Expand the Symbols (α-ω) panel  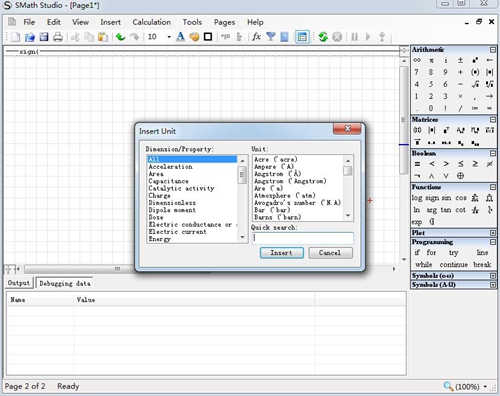(493, 276)
